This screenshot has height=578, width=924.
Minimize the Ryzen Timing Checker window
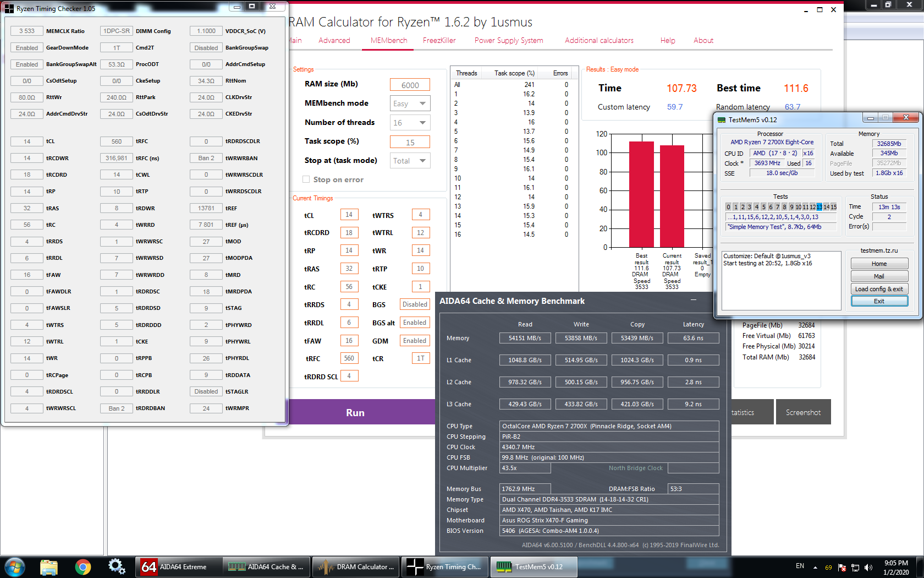click(237, 7)
